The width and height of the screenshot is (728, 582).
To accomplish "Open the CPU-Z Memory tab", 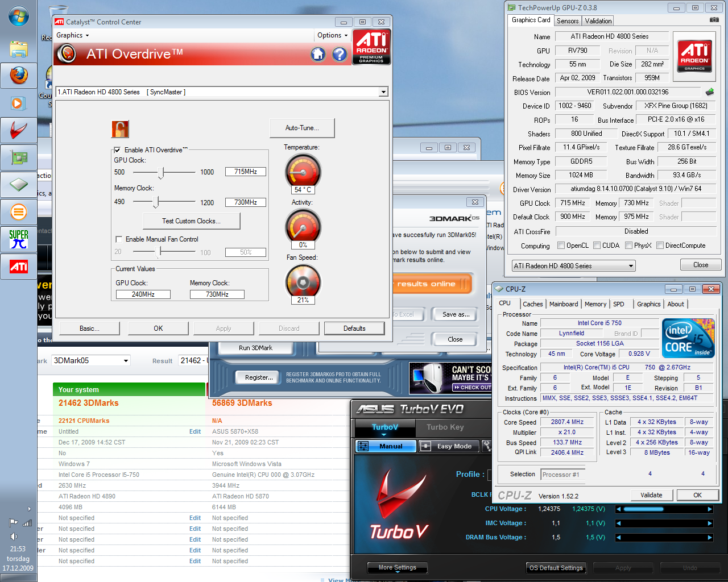I will [595, 304].
